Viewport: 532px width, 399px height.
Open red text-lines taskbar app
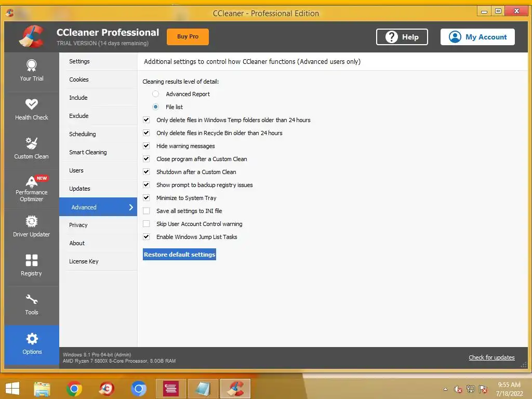tap(170, 389)
